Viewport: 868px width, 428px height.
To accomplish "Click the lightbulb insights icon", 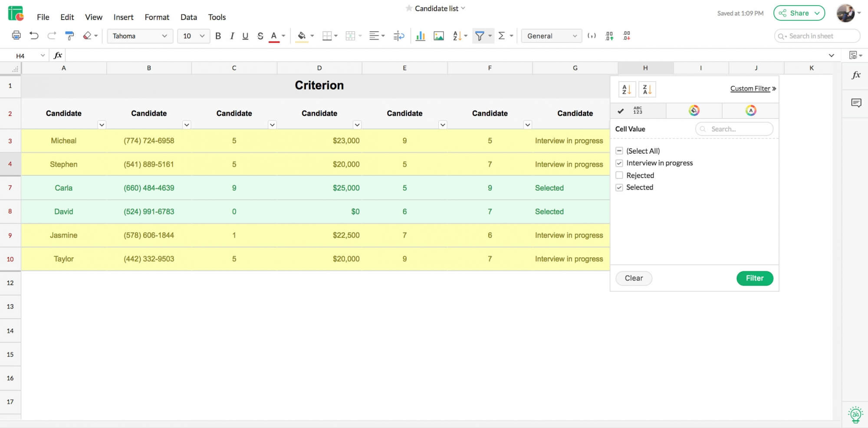I will tap(855, 415).
